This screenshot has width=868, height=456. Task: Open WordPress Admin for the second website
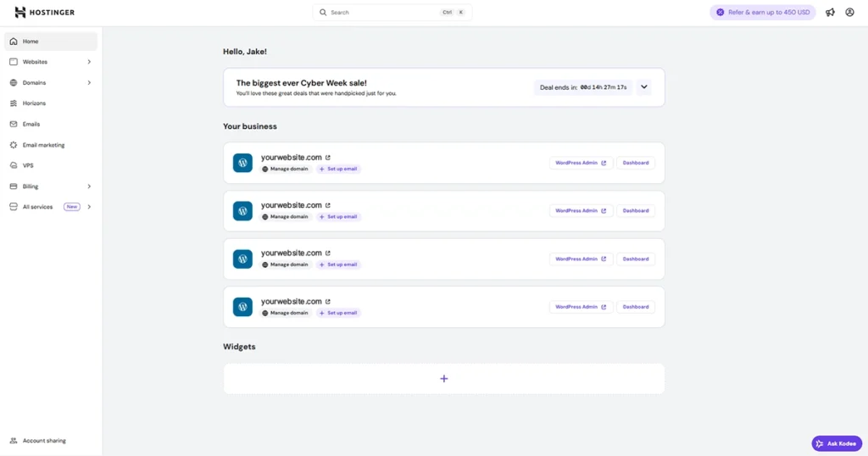[x=581, y=211]
